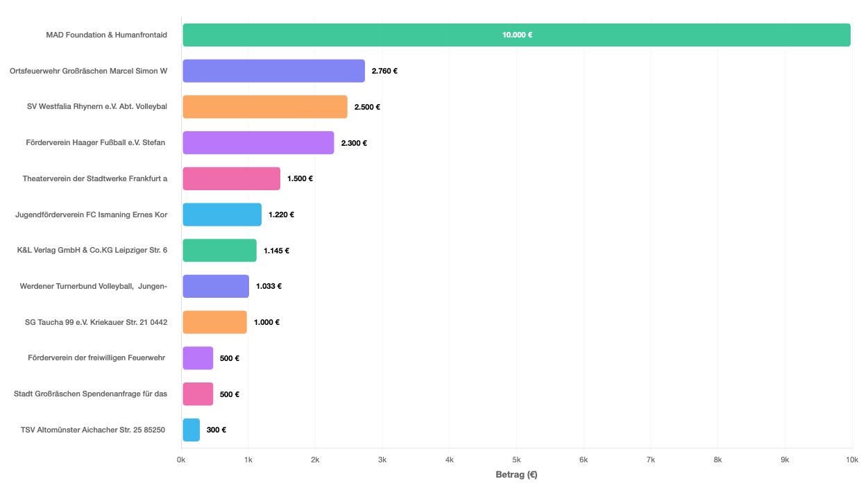This screenshot has height=488, width=868.
Task: Select the purple Förderverein freiwilligen Feuerwehr bar
Action: point(198,358)
